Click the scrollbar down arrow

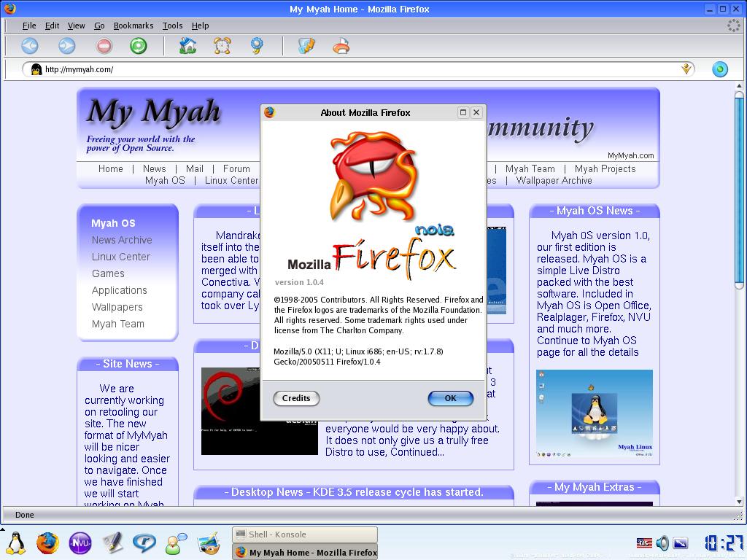pos(739,502)
